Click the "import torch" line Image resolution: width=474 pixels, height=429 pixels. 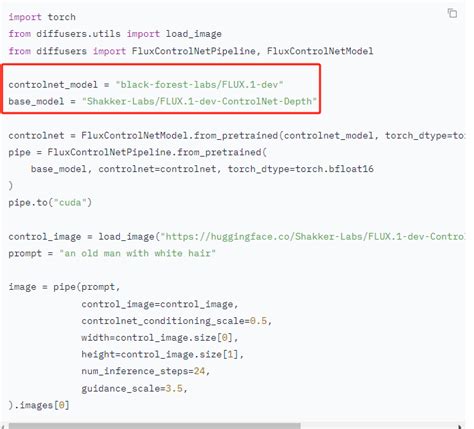coord(42,17)
